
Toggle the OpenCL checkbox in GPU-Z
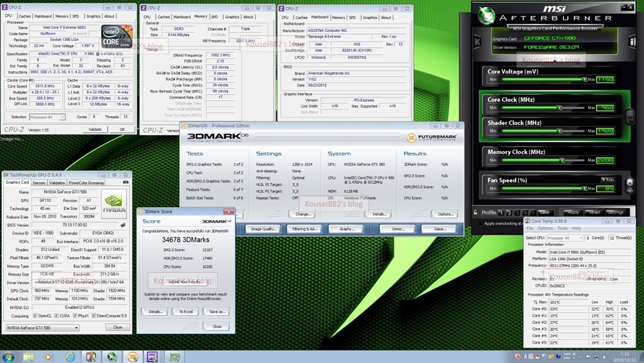[x=33, y=316]
